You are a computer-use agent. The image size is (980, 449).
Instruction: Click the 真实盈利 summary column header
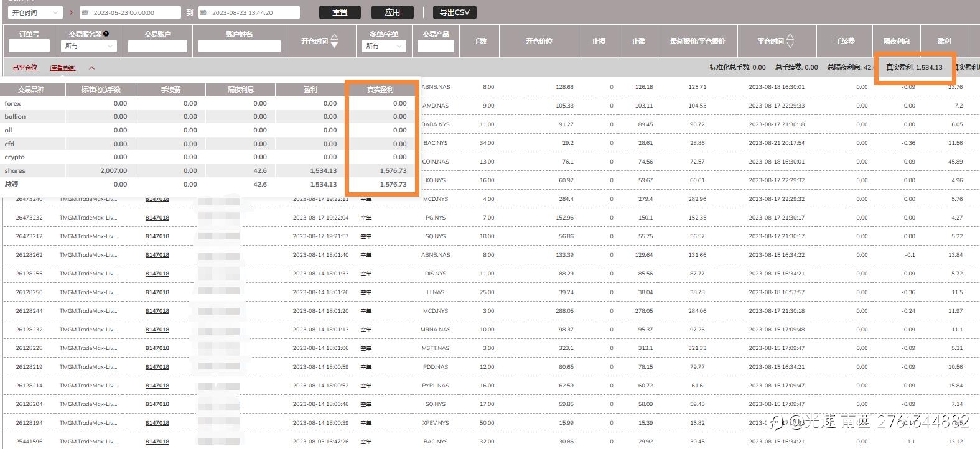380,90
